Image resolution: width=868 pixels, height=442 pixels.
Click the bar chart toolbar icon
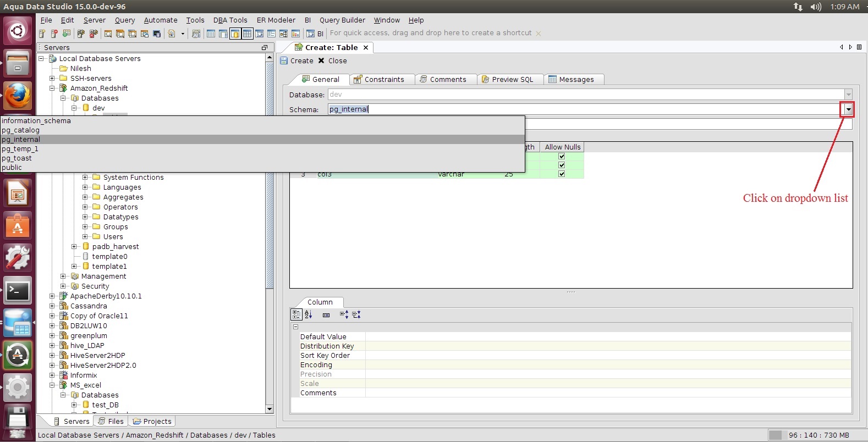[295, 34]
